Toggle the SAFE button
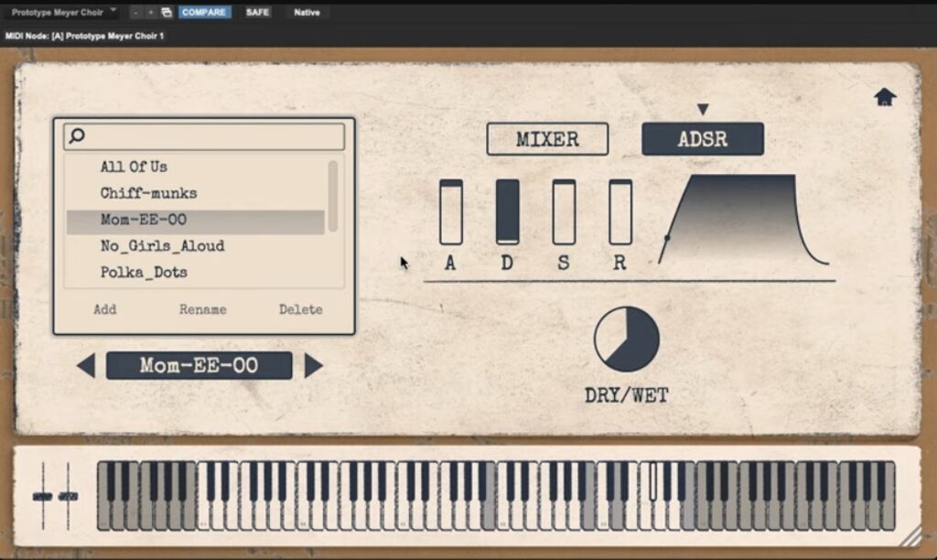Image resolution: width=937 pixels, height=560 pixels. point(257,12)
